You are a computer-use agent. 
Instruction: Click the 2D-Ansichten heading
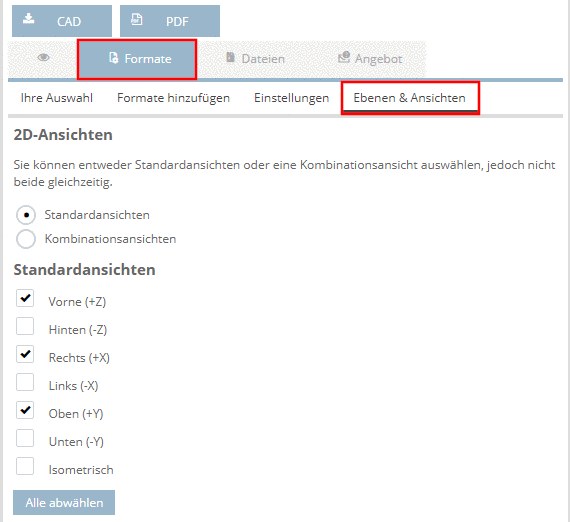tap(63, 134)
